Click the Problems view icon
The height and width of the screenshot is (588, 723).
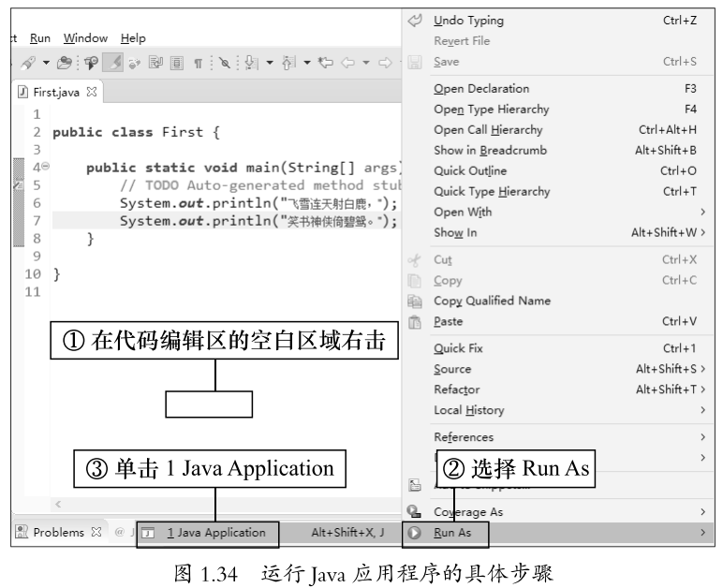(x=22, y=532)
